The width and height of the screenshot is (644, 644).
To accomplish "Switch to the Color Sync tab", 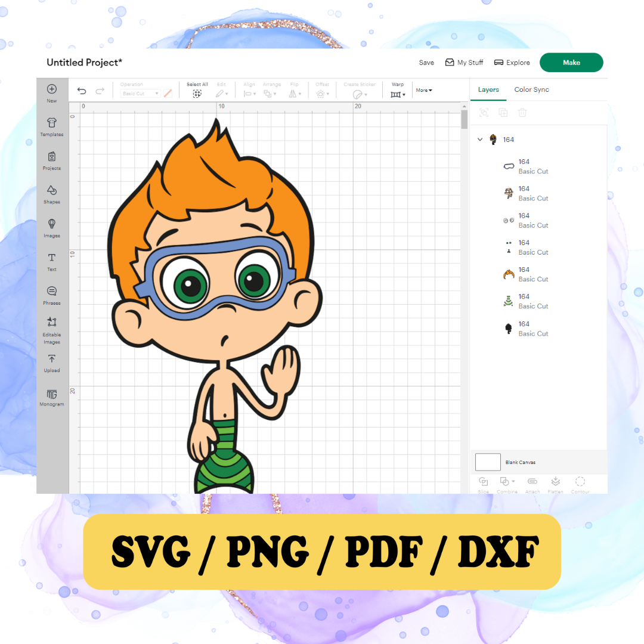I will tap(531, 89).
